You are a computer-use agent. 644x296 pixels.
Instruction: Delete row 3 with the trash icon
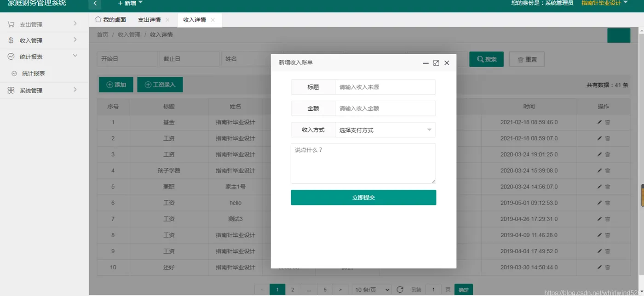click(607, 154)
